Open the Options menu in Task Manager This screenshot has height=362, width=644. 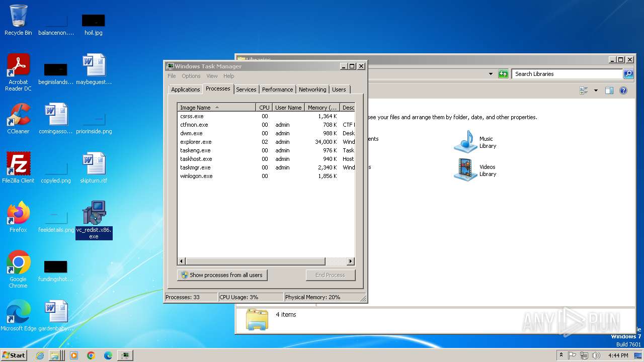tap(191, 76)
